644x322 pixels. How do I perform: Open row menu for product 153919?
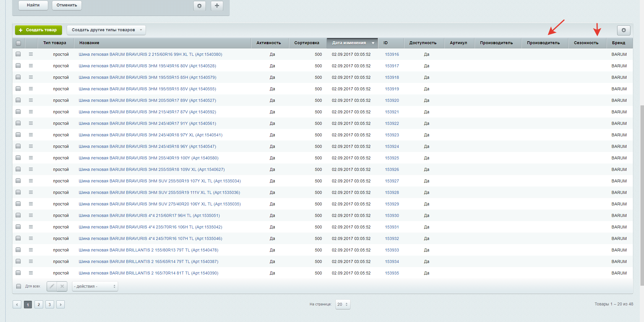point(31,89)
